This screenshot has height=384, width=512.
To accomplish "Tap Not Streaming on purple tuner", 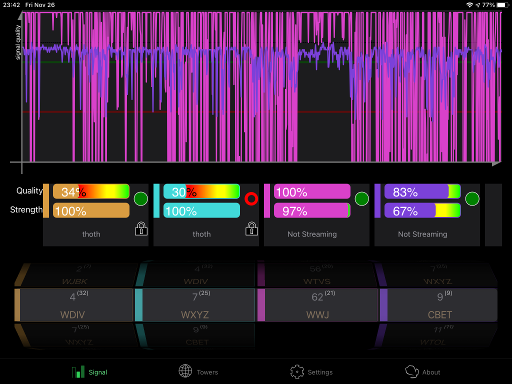I will tap(423, 234).
